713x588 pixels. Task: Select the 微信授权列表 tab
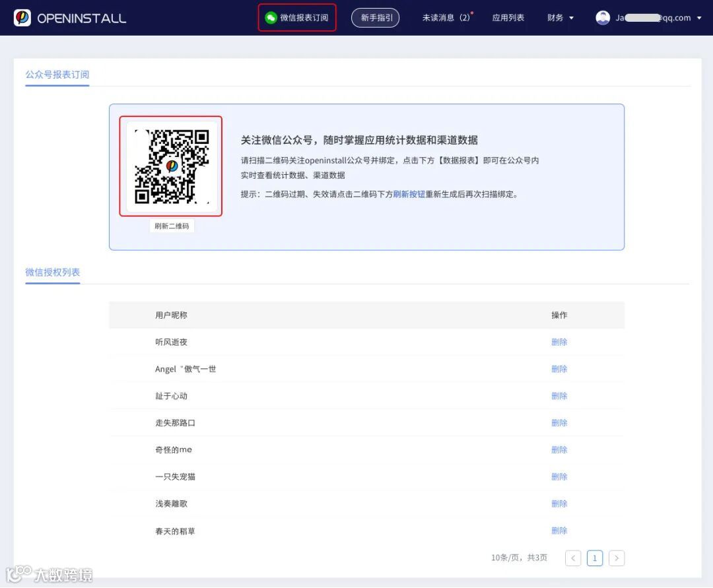click(53, 272)
